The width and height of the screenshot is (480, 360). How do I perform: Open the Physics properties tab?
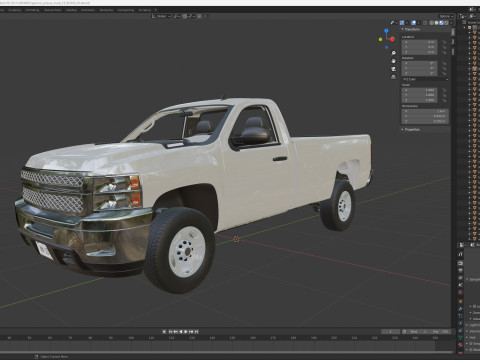point(460,323)
